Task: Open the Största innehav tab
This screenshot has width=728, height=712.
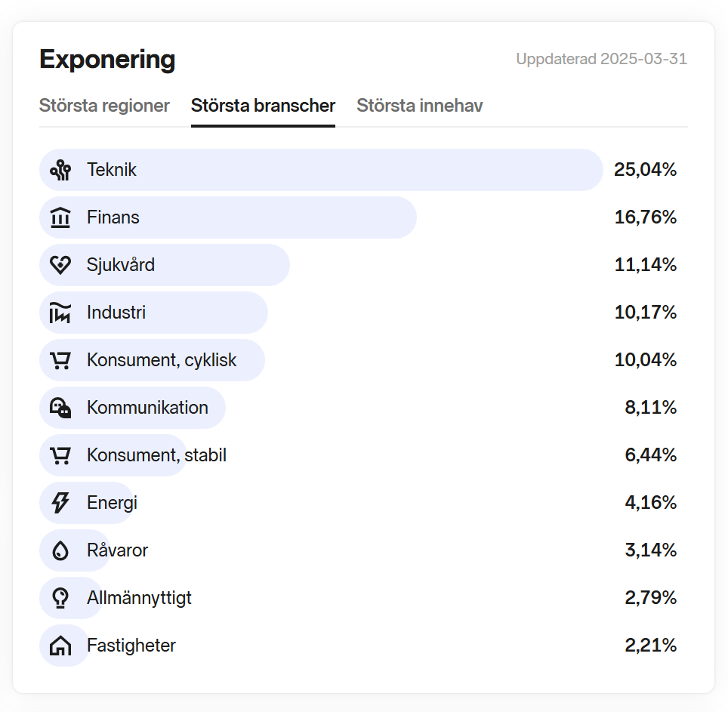Action: 419,106
